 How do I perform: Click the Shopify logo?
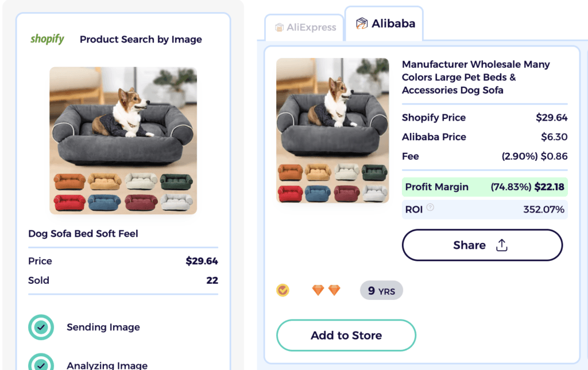coord(47,39)
